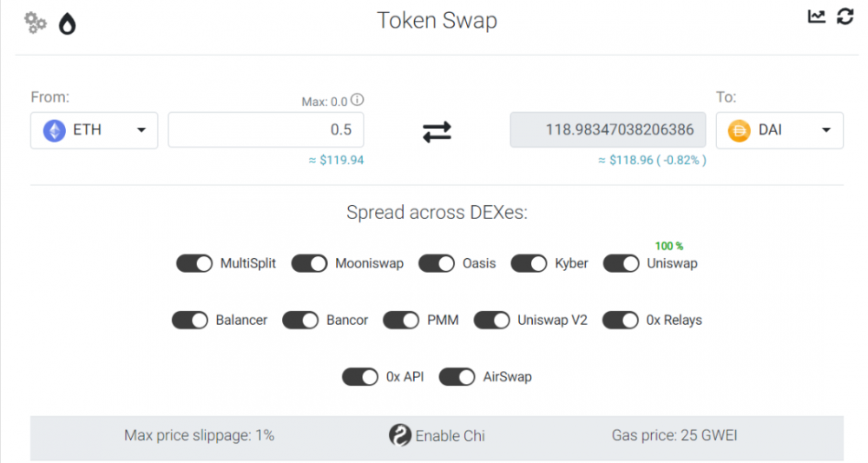
Task: Click Gas price 25 GWEI setting
Action: [674, 435]
